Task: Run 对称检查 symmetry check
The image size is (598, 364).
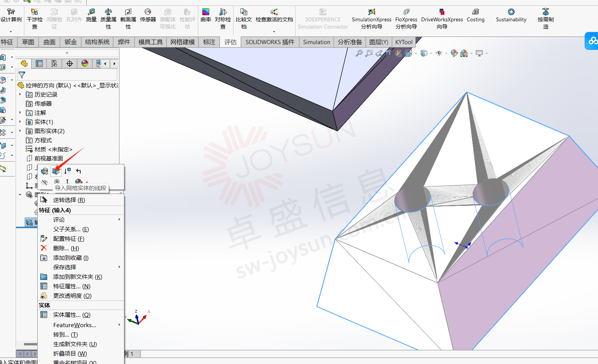Action: coord(223,19)
